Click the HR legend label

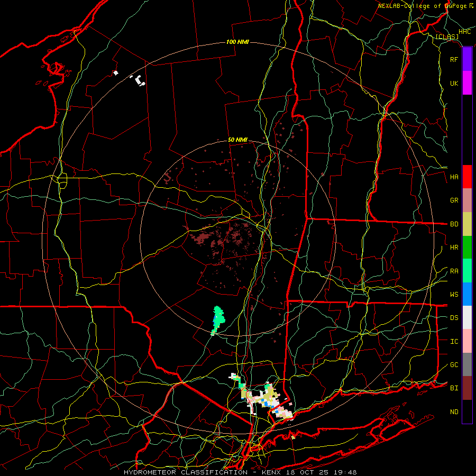click(454, 248)
